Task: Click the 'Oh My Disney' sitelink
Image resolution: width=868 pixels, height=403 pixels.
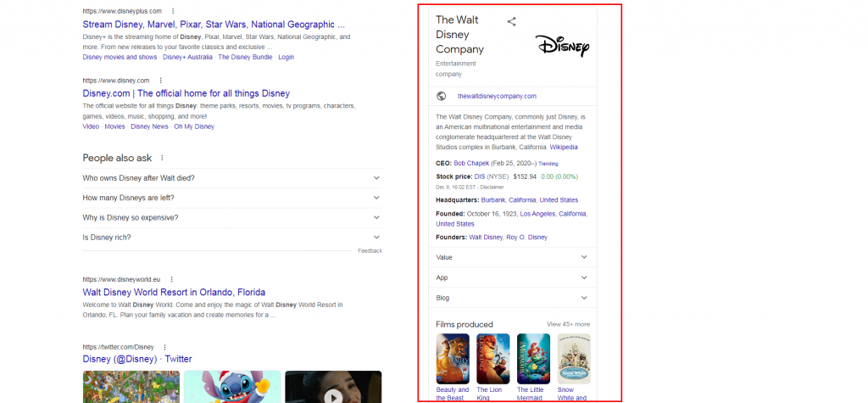Action: [x=194, y=126]
